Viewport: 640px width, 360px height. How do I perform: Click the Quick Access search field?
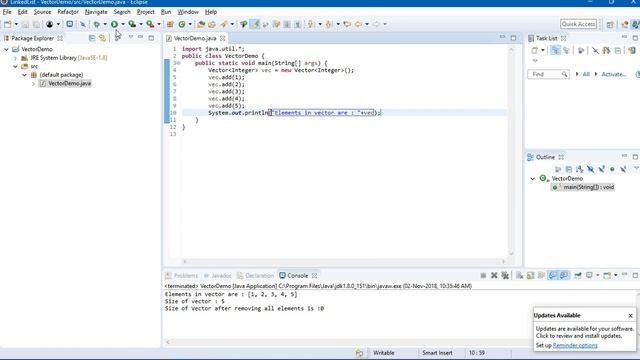click(578, 24)
